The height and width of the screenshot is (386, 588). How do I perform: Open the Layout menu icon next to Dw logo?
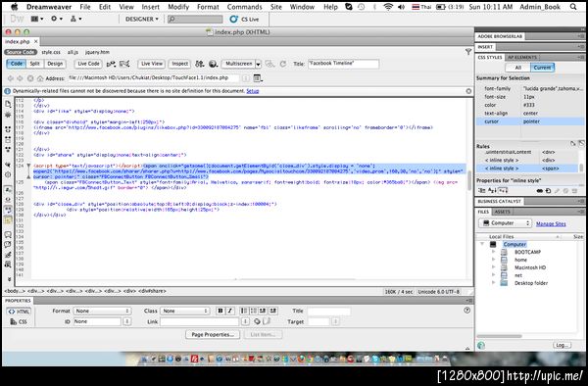pyautogui.click(x=37, y=19)
